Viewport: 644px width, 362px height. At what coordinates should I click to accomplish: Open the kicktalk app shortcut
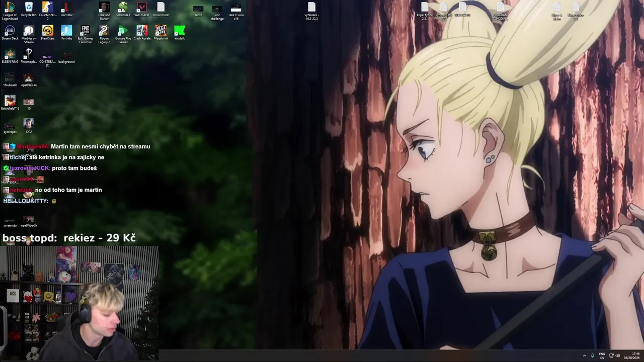pos(180,33)
